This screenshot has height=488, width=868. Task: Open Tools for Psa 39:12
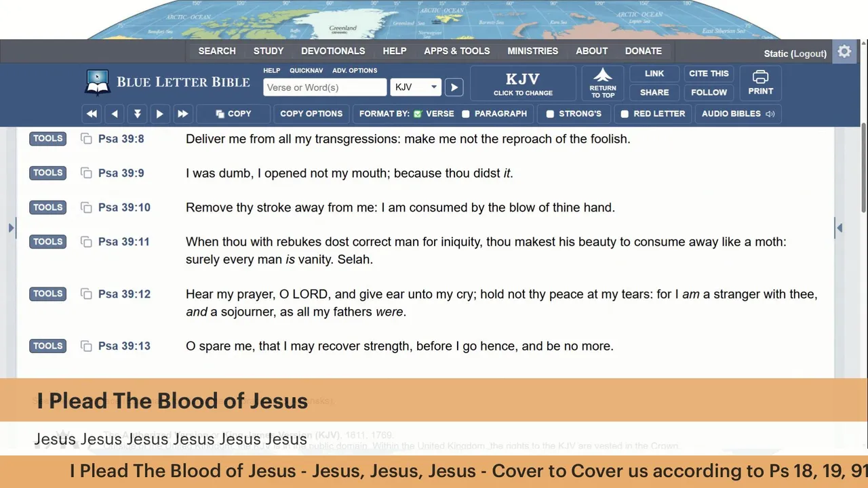tap(47, 294)
